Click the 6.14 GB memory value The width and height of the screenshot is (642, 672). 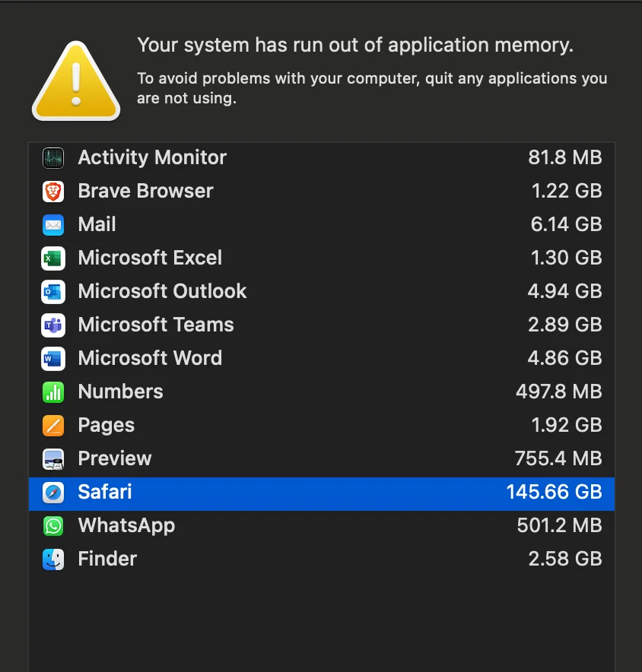[x=566, y=224]
